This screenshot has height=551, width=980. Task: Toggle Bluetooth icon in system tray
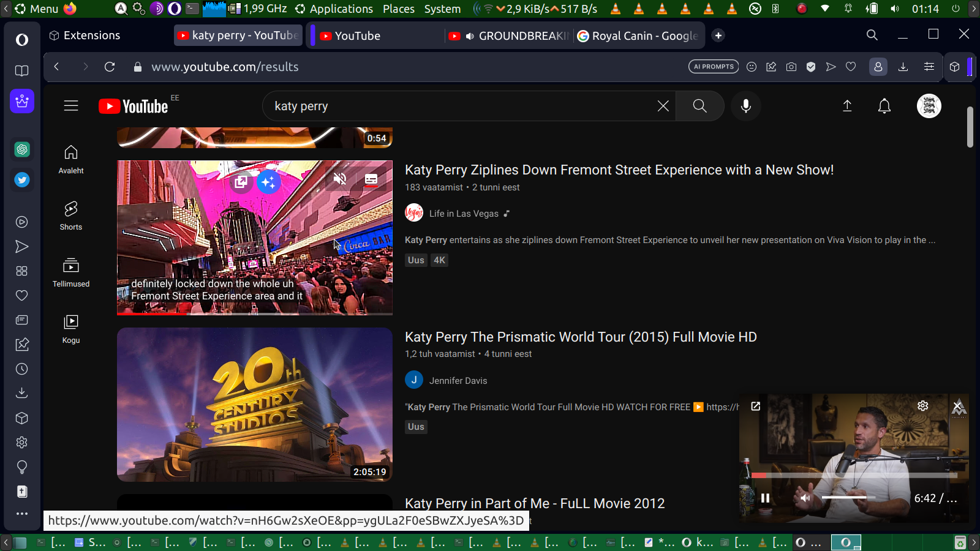[x=775, y=9]
